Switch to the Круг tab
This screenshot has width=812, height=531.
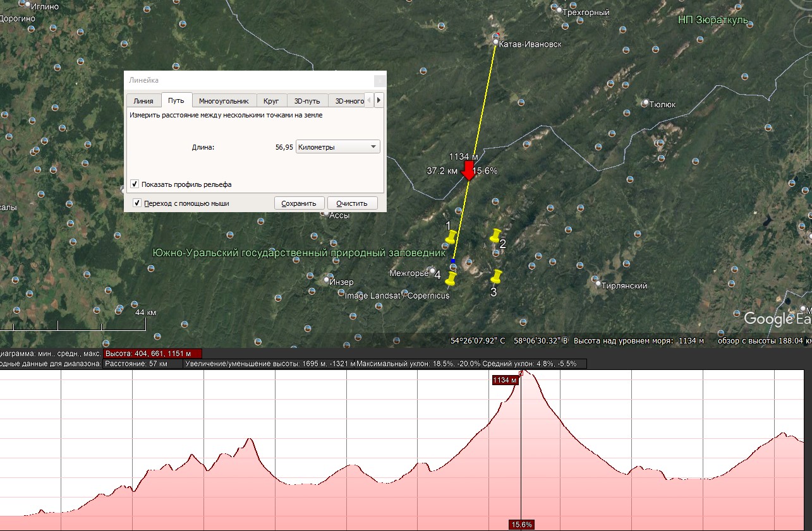coord(271,101)
